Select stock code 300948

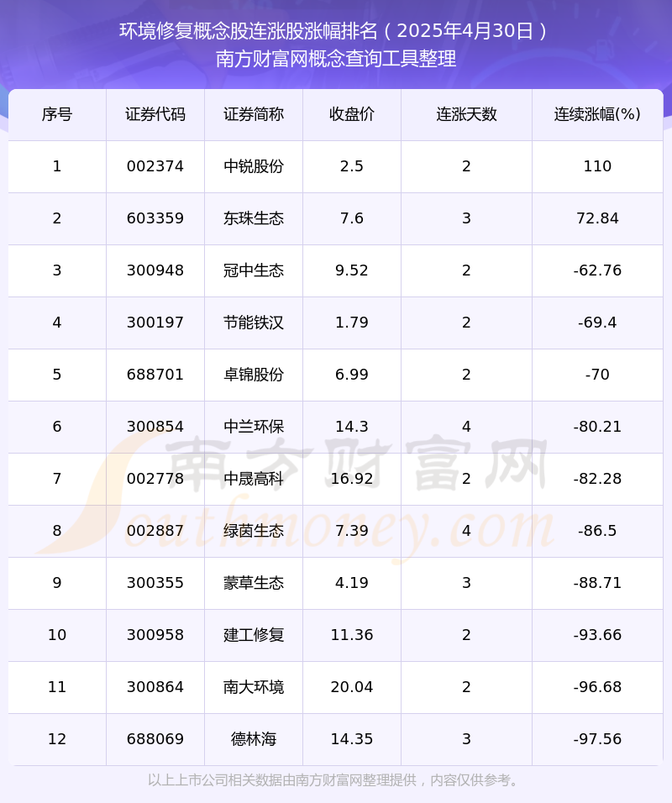155,270
